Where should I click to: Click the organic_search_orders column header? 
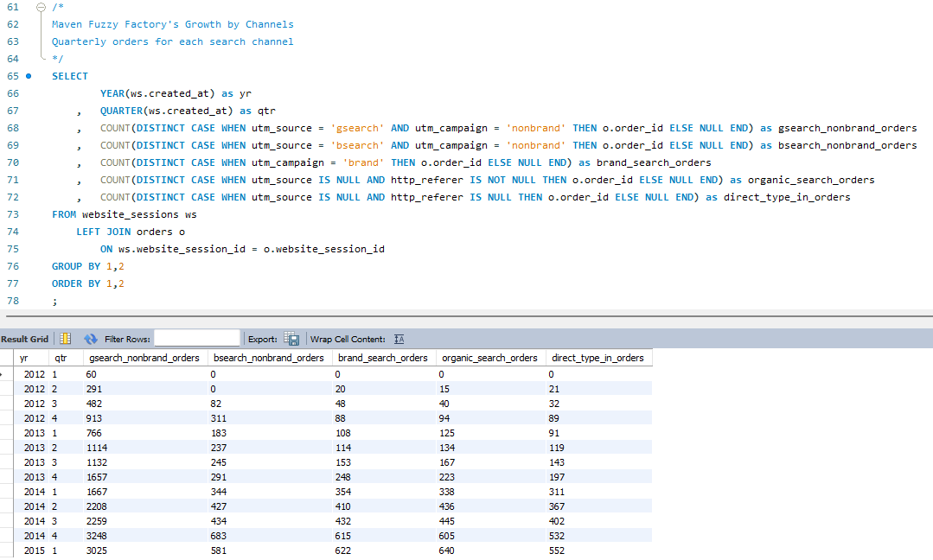click(x=489, y=358)
